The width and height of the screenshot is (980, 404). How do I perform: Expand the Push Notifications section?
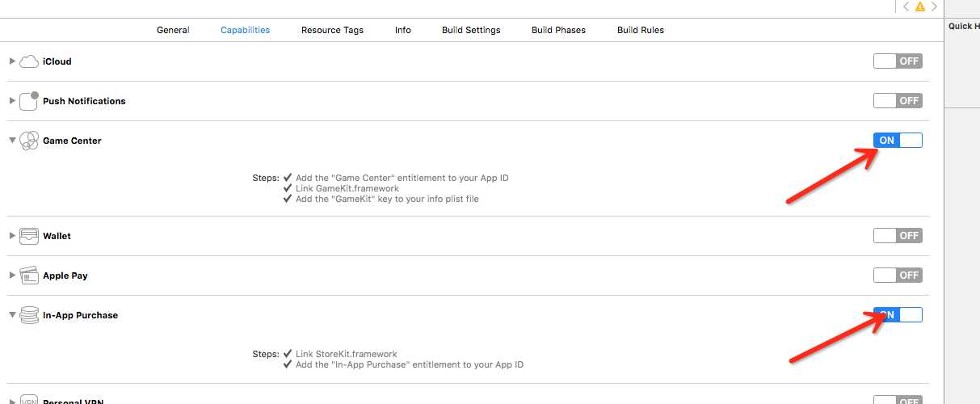pos(12,101)
